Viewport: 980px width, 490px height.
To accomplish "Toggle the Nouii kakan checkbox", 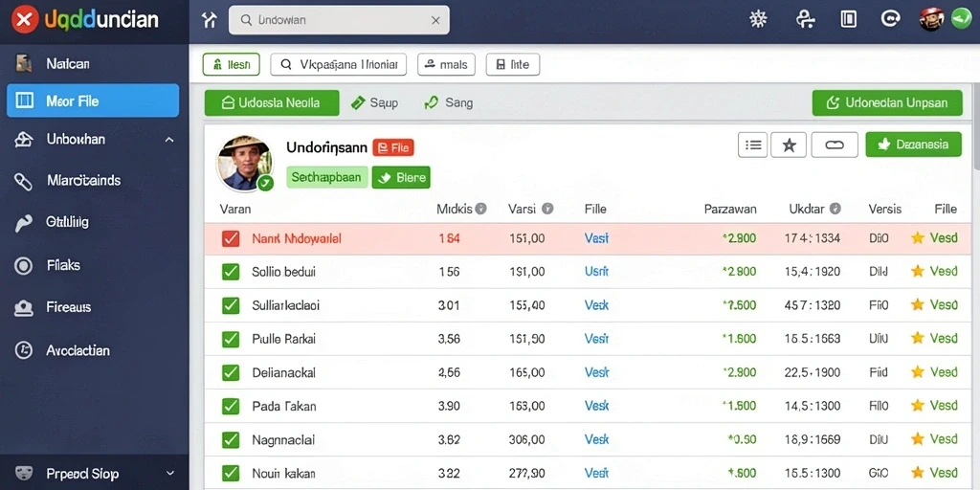I will pos(231,473).
